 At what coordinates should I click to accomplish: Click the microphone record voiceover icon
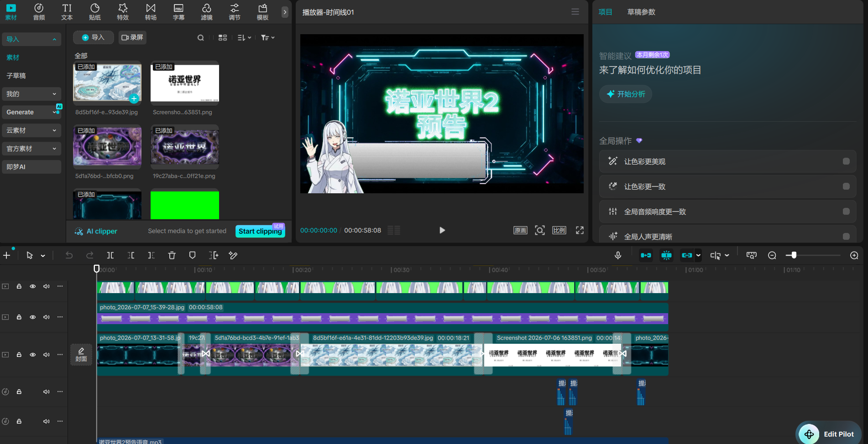[618, 255]
